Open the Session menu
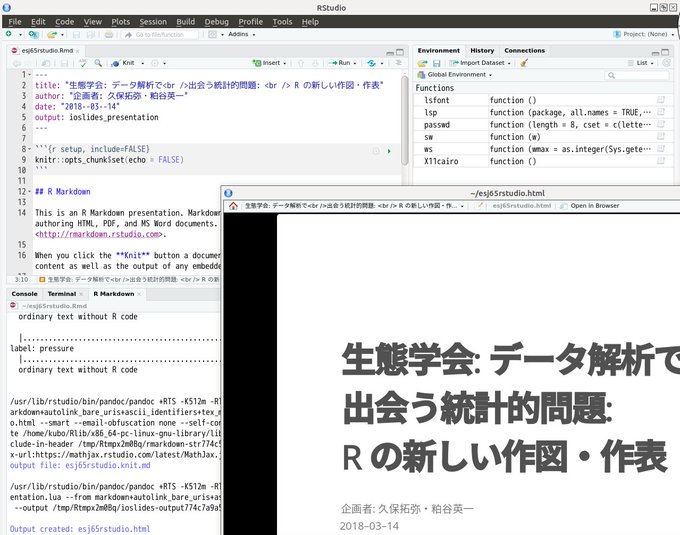The width and height of the screenshot is (680, 535). (x=153, y=22)
